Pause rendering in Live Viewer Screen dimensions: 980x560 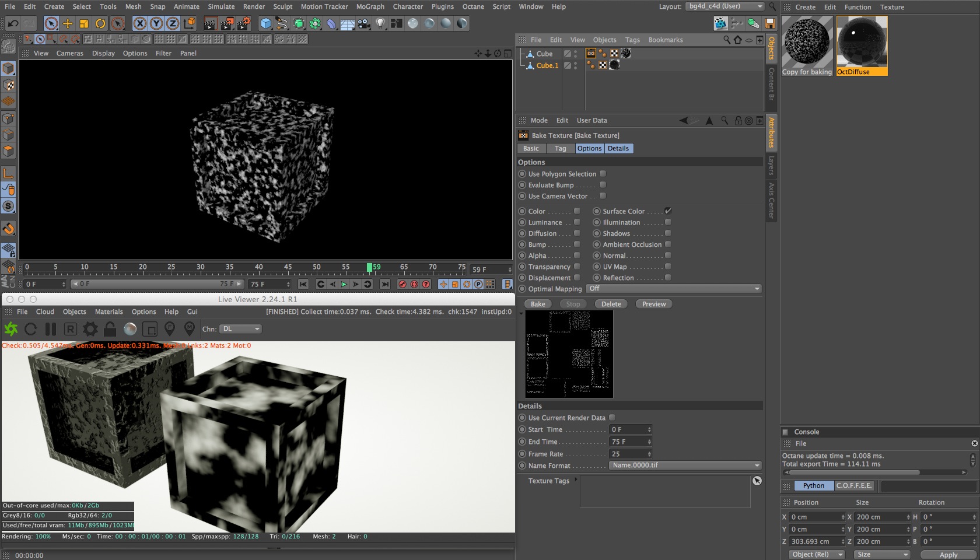click(51, 329)
